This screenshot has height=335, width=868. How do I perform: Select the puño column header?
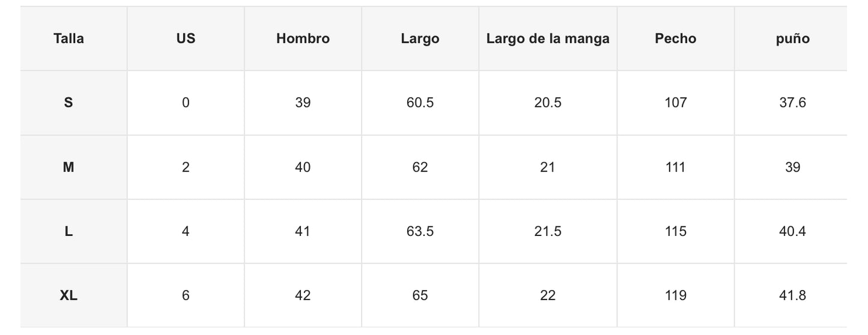[x=792, y=39]
